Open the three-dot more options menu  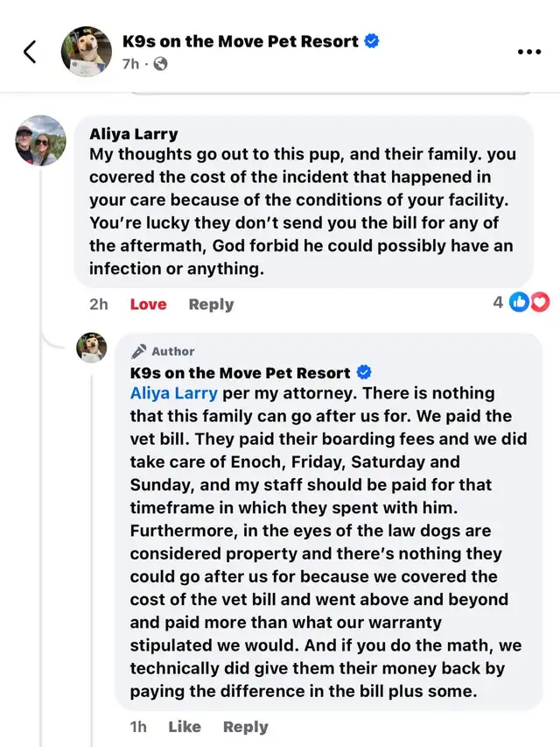coord(529,52)
